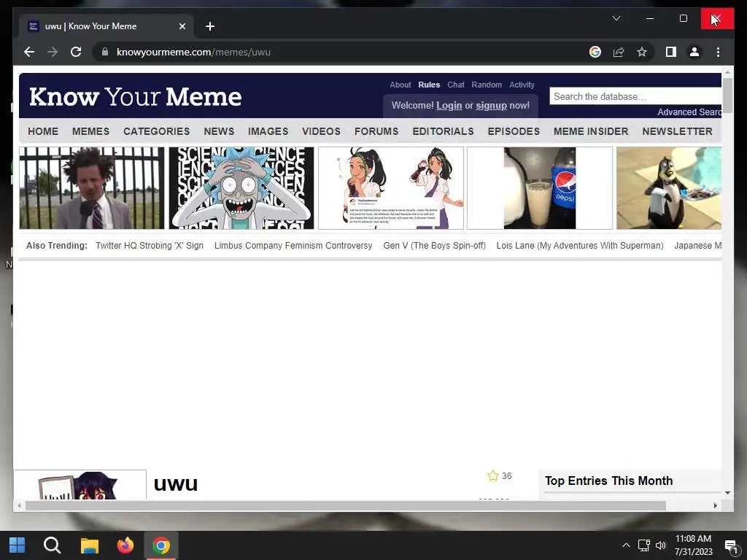
Task: Click the Chrome taskbar icon
Action: tap(161, 545)
